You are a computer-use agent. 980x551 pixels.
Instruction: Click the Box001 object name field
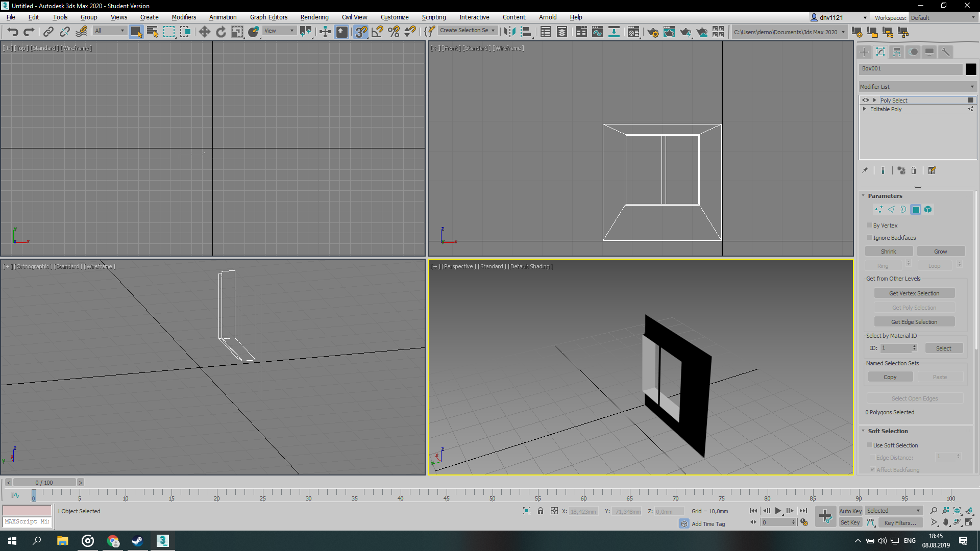click(911, 69)
